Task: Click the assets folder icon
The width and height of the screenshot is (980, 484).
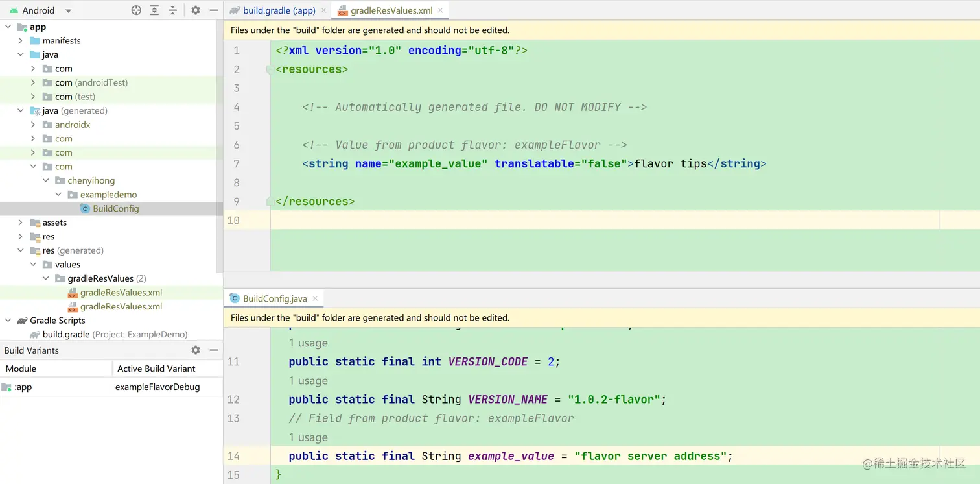Action: click(x=35, y=223)
